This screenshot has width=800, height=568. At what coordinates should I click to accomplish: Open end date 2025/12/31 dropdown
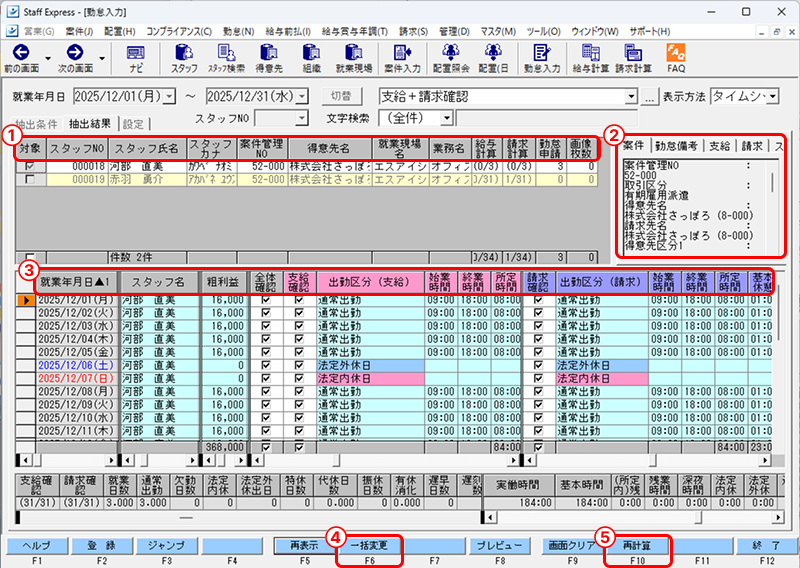tap(302, 96)
